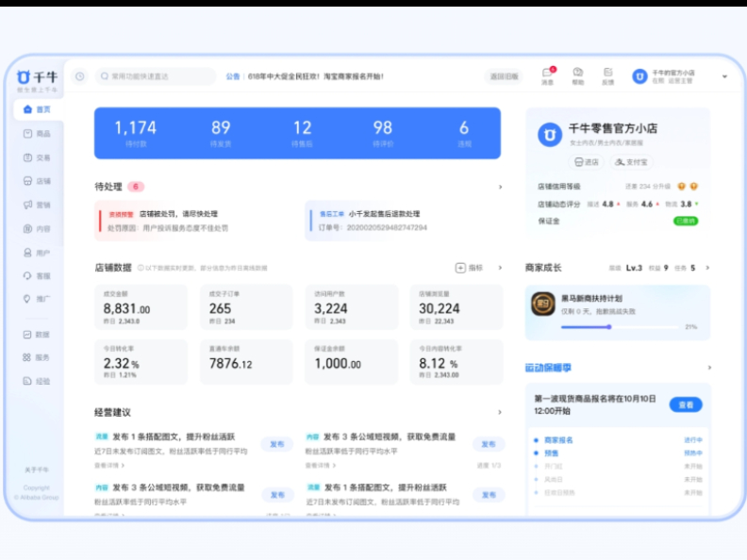Click the 经验 icon in sidebar
This screenshot has height=560, width=747.
point(27,381)
